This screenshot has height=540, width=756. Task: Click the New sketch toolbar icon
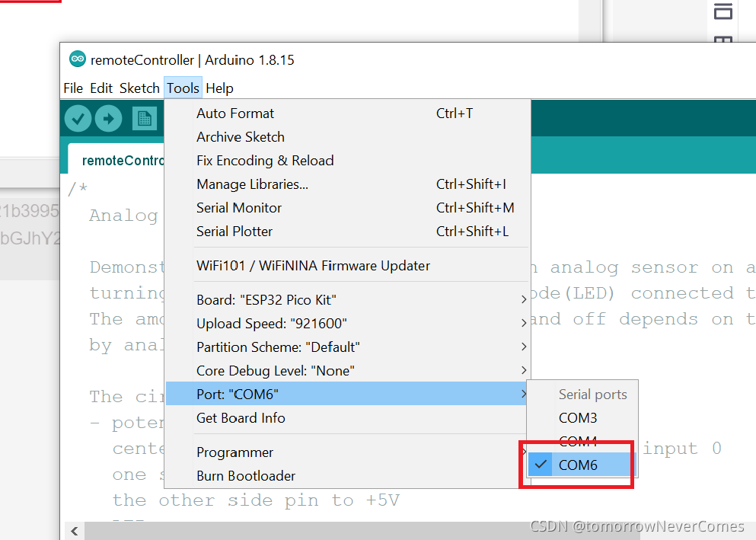(x=145, y=118)
